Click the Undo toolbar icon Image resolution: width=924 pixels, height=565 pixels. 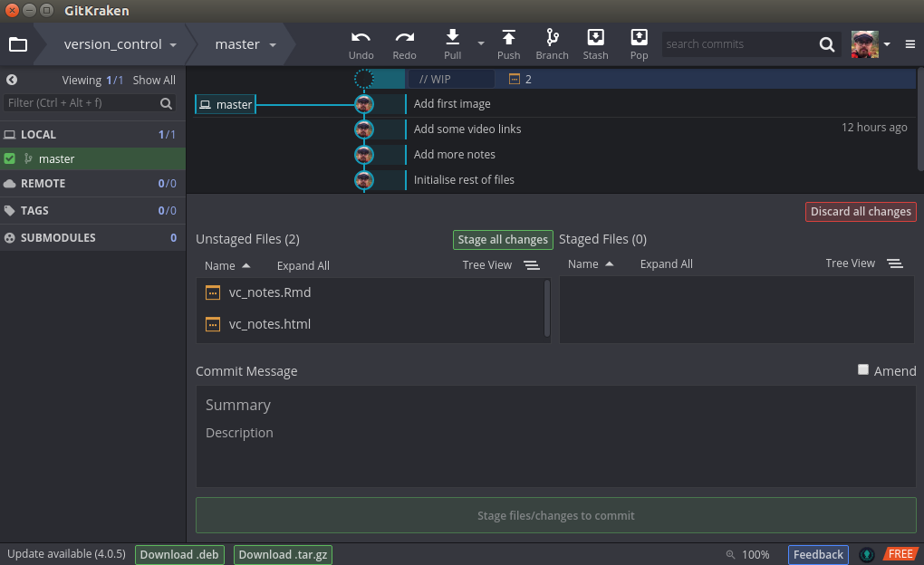(x=361, y=38)
